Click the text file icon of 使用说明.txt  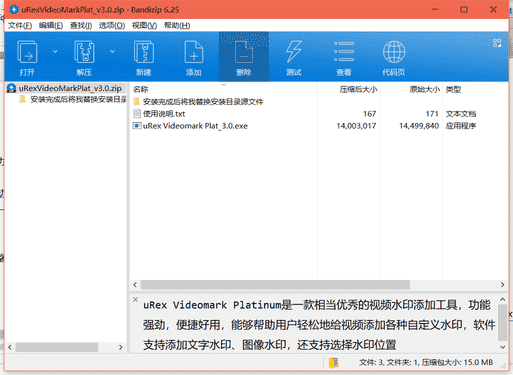click(137, 114)
